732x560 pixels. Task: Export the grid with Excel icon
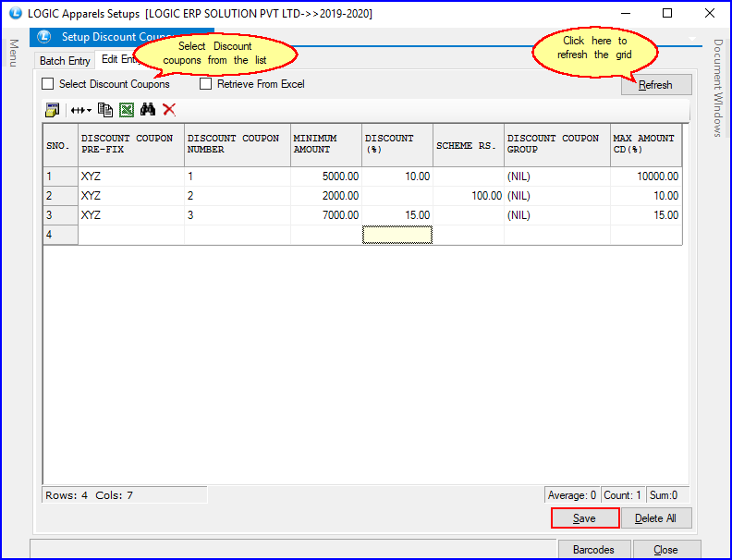(127, 110)
